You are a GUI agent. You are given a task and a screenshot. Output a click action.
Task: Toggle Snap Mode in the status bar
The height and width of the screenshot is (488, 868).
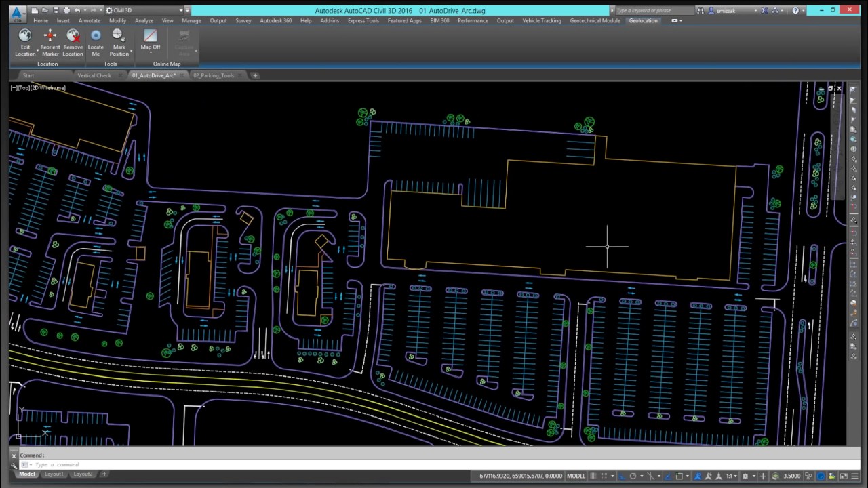pyautogui.click(x=604, y=476)
